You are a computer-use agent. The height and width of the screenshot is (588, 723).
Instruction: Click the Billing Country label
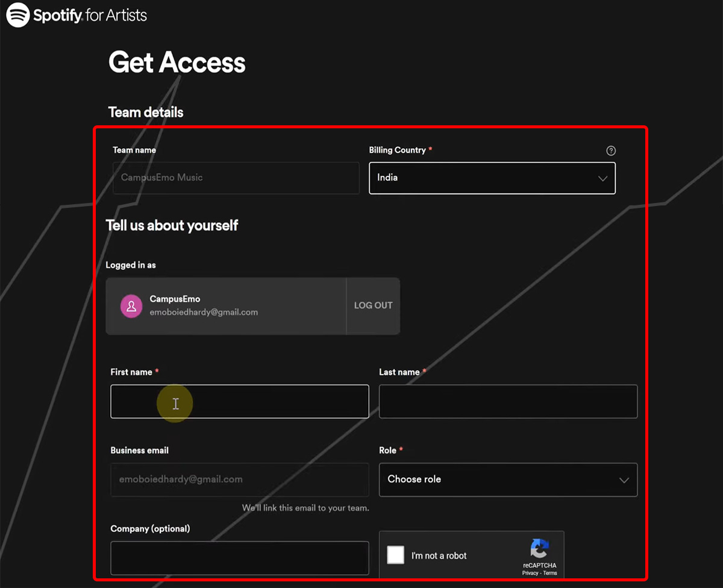pos(397,150)
